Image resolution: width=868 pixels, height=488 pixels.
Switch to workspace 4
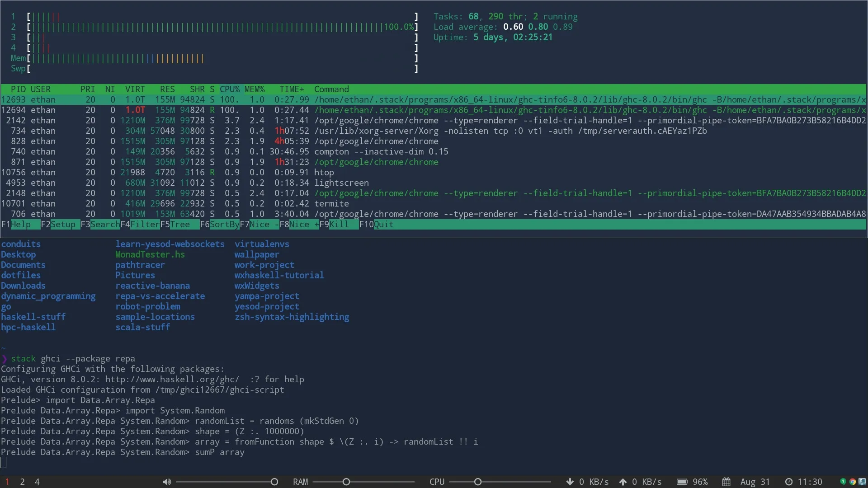37,482
